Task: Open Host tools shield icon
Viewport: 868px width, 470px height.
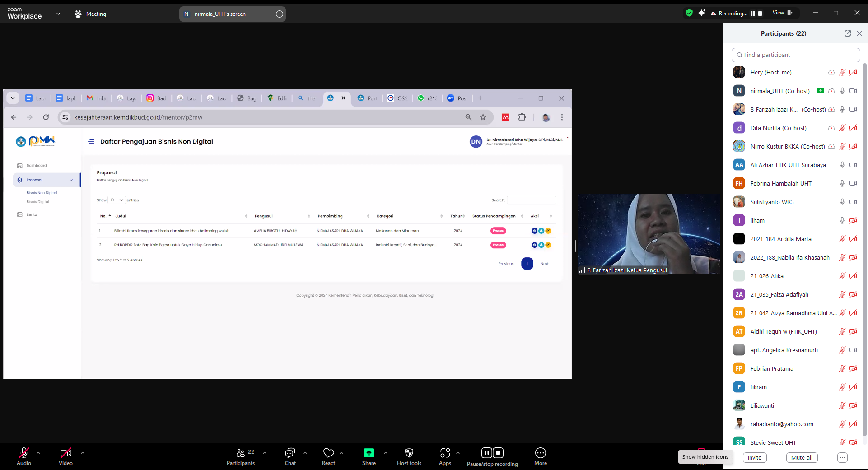Action: point(409,453)
